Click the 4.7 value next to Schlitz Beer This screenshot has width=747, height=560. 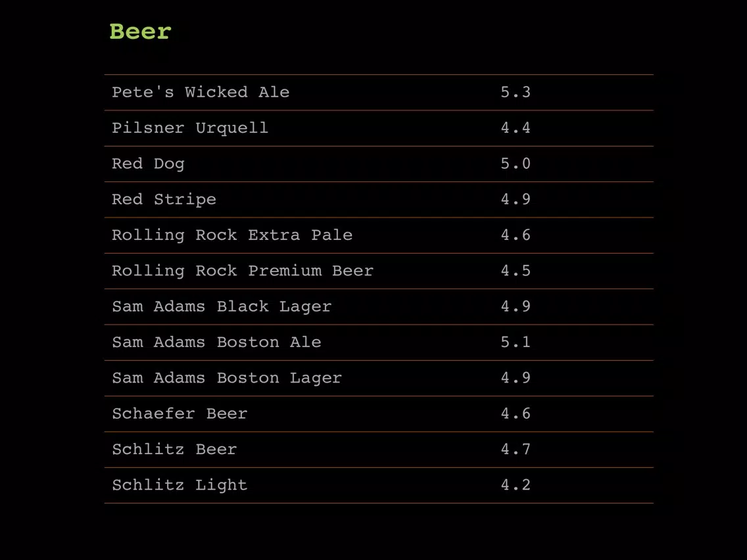(x=516, y=449)
